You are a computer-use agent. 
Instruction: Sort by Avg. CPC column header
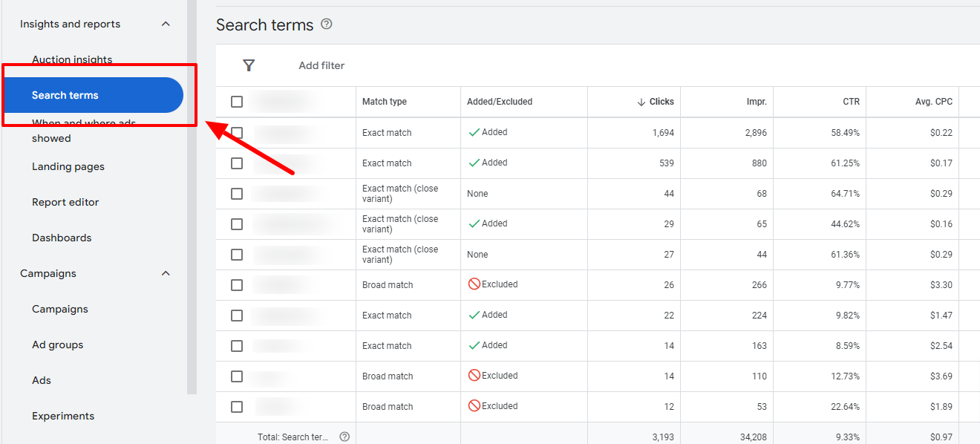[x=934, y=102]
